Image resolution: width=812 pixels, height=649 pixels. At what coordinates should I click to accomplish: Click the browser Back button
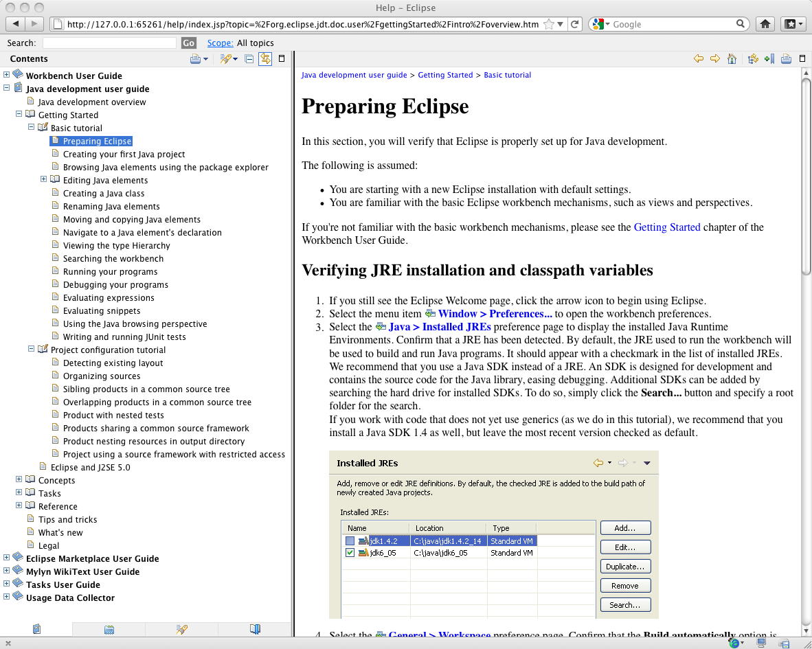pyautogui.click(x=16, y=24)
